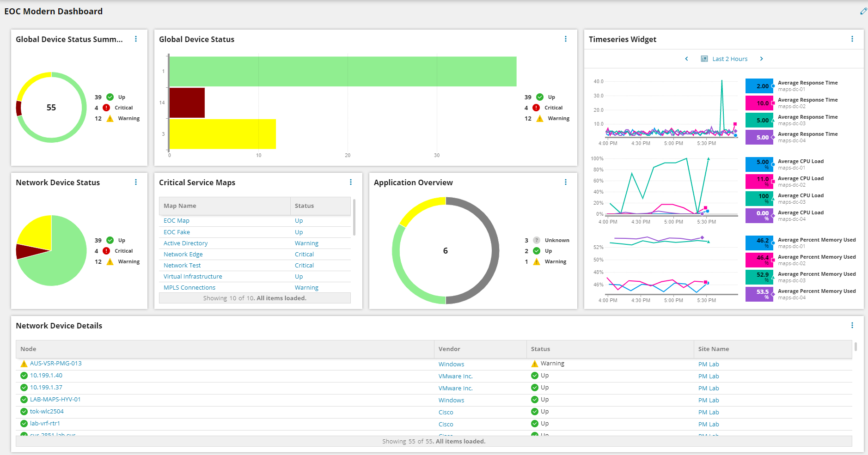Open Application Overview widget menu
Image resolution: width=868 pixels, height=455 pixels.
(x=566, y=182)
